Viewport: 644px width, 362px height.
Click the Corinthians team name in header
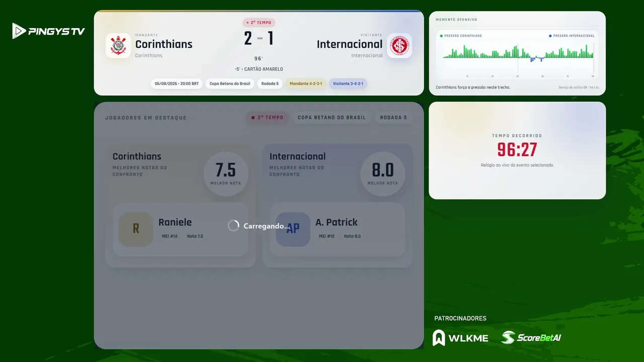coord(164,44)
